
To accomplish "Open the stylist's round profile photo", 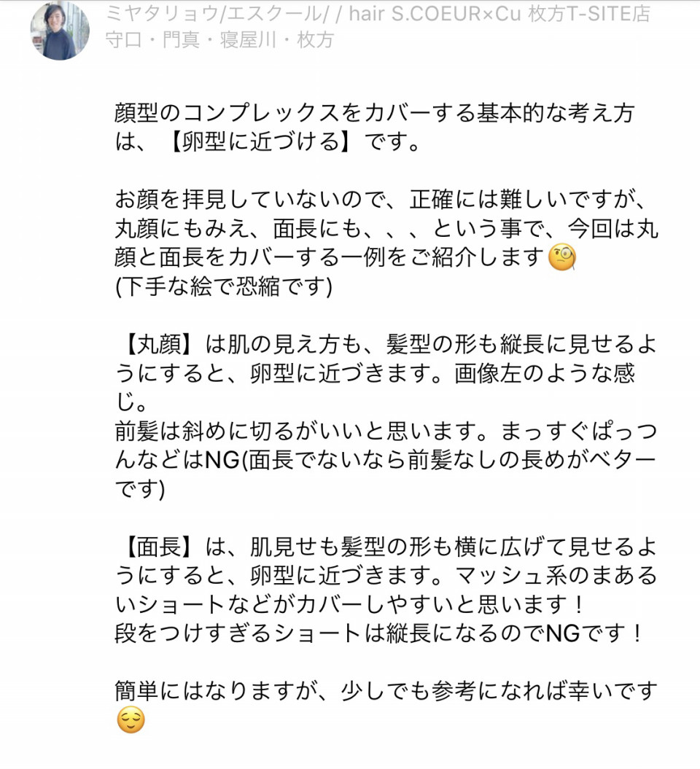I will pyautogui.click(x=60, y=31).
